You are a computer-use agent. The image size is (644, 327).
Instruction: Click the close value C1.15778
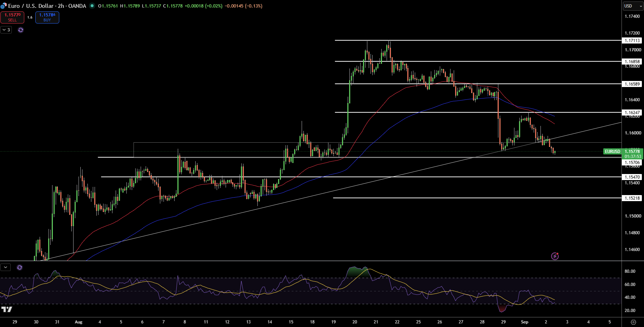point(173,6)
